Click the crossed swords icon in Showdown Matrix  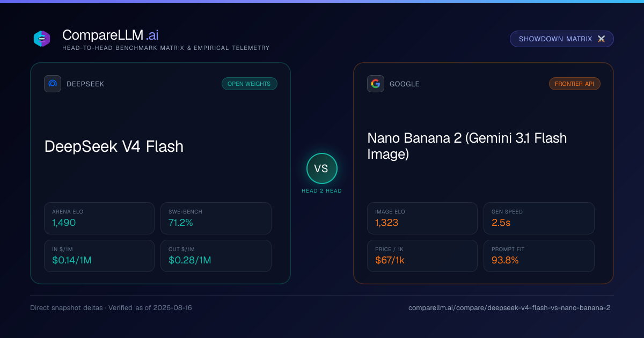[x=601, y=39]
